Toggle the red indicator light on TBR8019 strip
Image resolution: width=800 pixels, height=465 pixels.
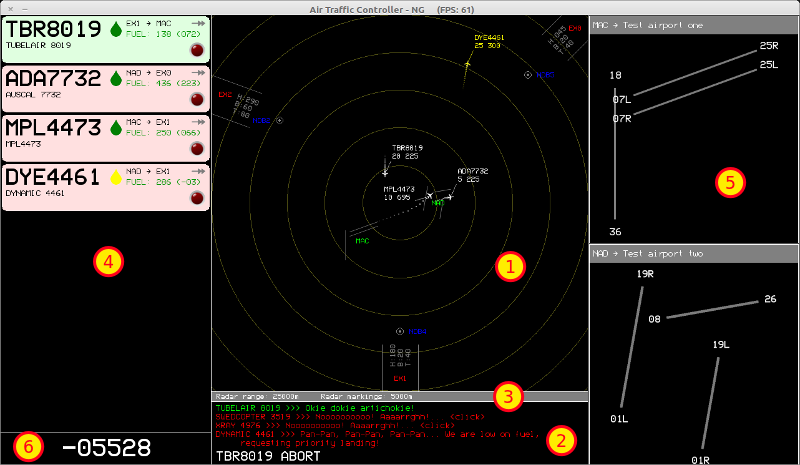[195, 50]
